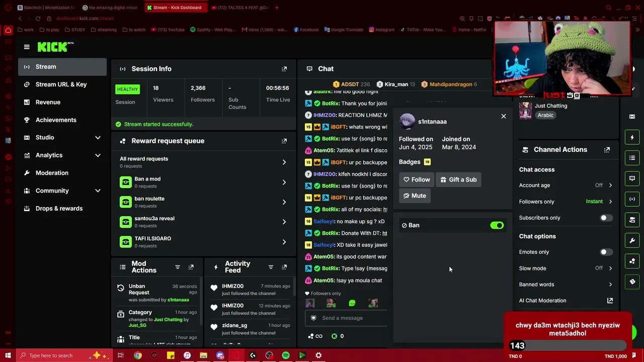Open the Slow mode setting
This screenshot has height=362, width=644.
point(566,268)
